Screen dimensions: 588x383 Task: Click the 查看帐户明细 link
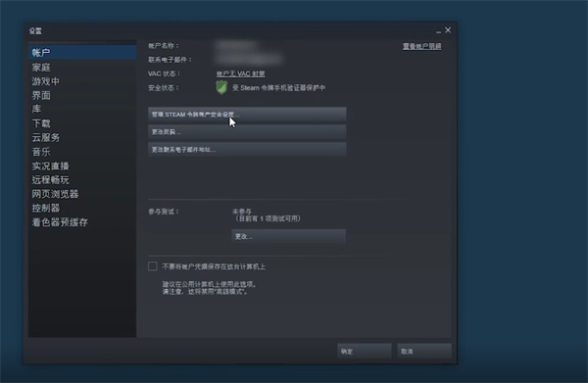pos(421,46)
